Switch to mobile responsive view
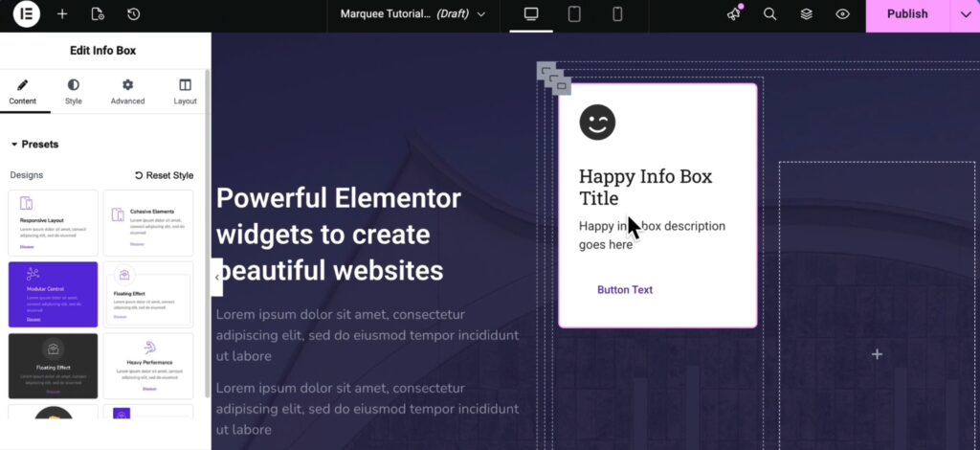The height and width of the screenshot is (450, 980). pyautogui.click(x=617, y=14)
